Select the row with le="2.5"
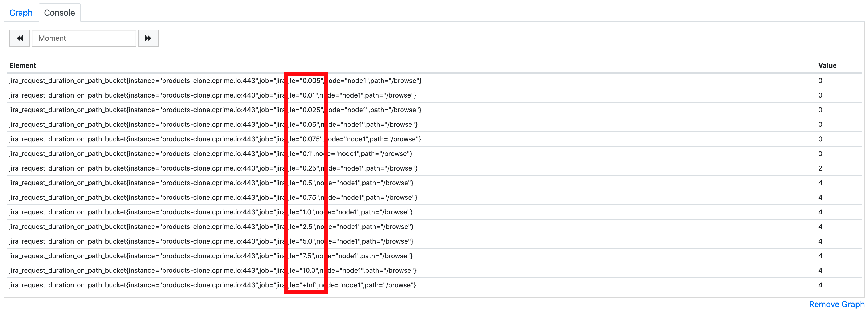This screenshot has height=315, width=868. click(434, 227)
